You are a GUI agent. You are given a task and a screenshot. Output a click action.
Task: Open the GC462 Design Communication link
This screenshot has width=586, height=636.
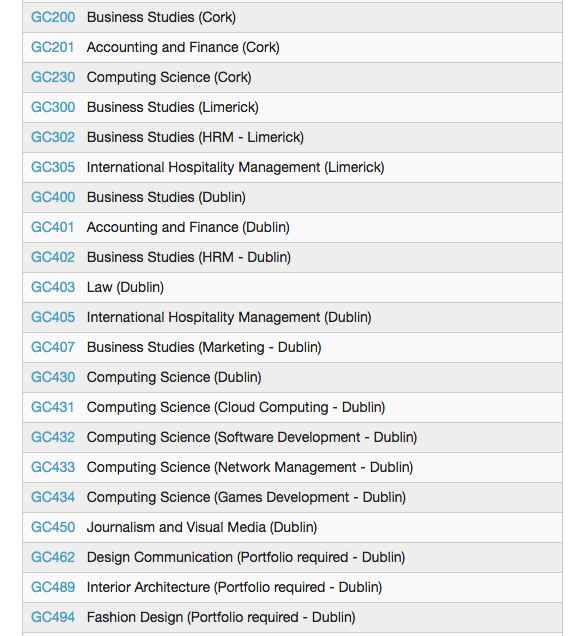tap(53, 558)
